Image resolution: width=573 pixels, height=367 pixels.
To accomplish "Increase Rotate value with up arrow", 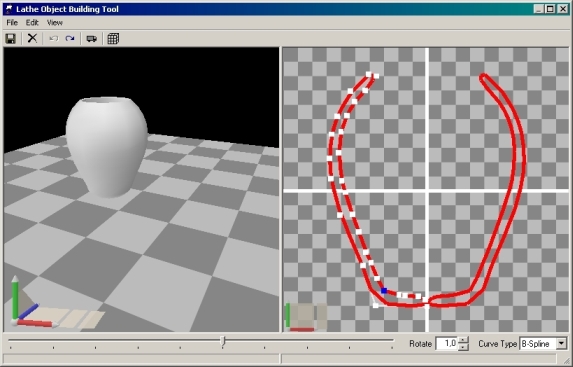I will [x=463, y=340].
